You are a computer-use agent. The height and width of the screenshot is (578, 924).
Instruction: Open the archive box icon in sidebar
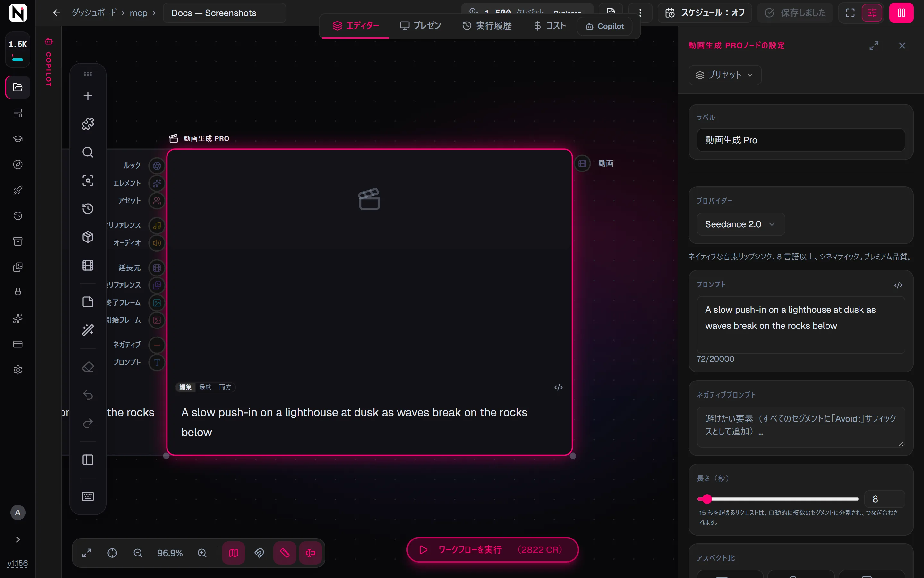[x=18, y=241]
